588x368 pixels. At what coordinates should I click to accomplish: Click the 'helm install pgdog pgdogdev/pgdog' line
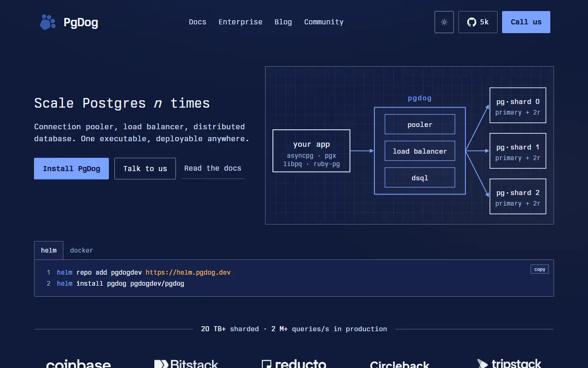[x=120, y=283]
